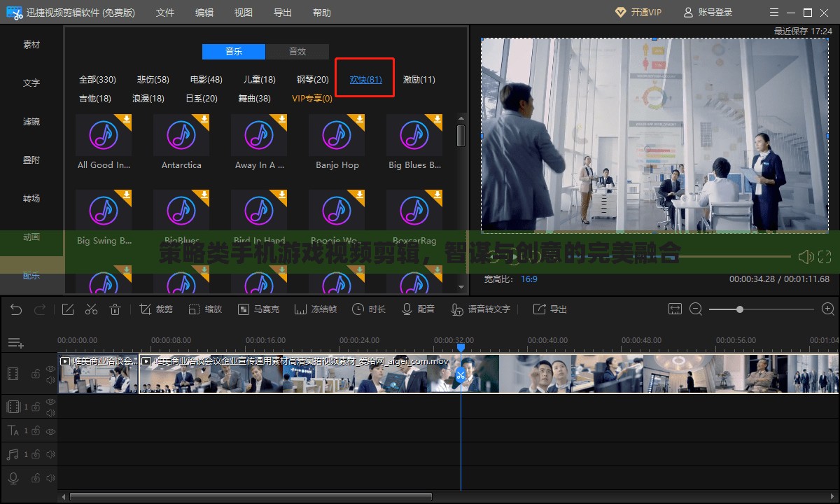Fit the timeline to window width
This screenshot has width=840, height=504.
[675, 309]
